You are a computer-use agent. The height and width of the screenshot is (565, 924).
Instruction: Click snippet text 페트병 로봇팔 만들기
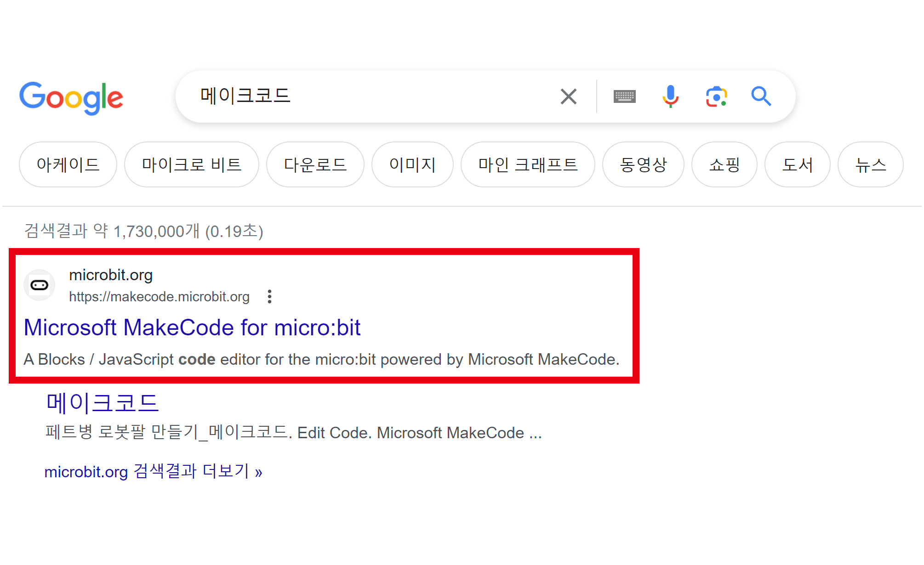pos(122,433)
